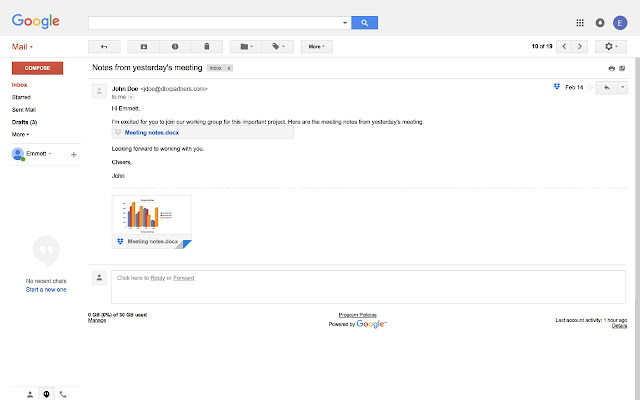The width and height of the screenshot is (640, 400).
Task: Open the Labels tag menu
Action: [278, 47]
